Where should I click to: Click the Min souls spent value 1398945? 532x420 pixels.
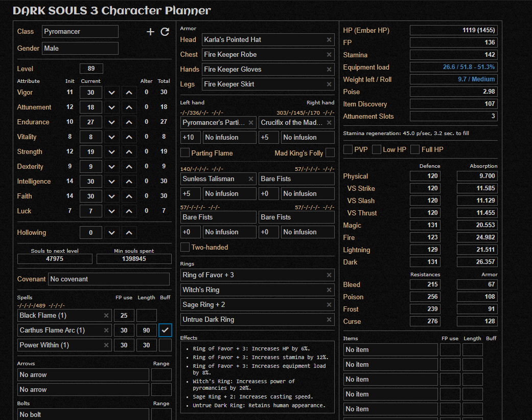(134, 259)
